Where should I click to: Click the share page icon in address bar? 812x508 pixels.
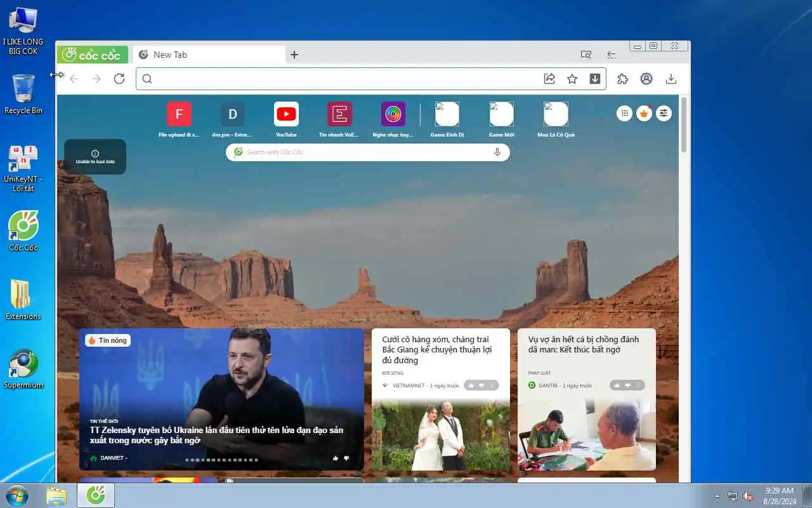pos(549,79)
